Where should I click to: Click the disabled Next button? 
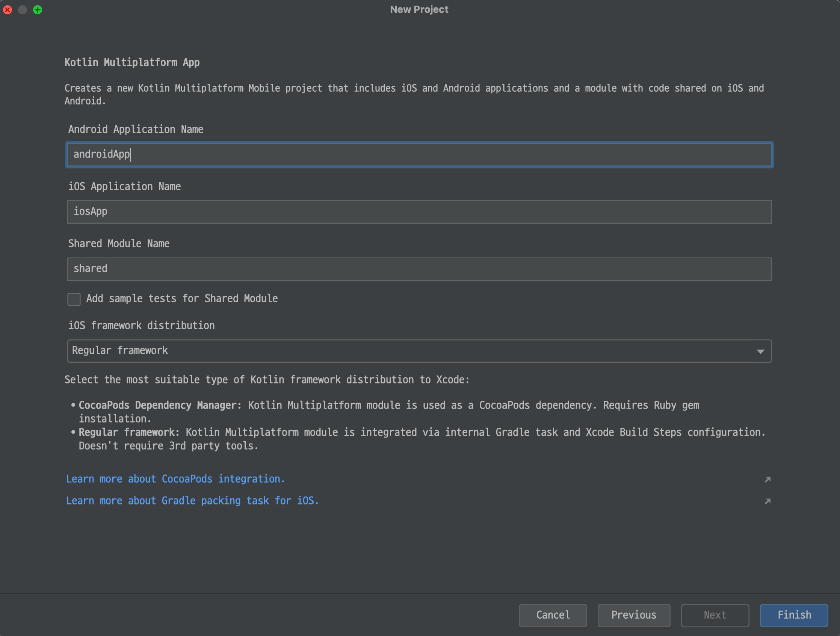[715, 615]
